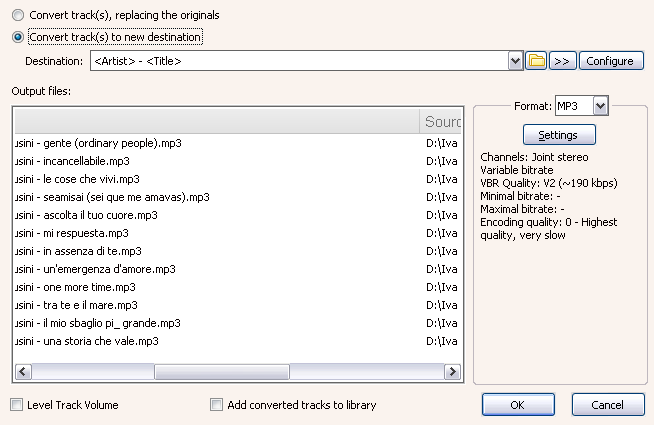
Task: Click inside the Destination path field
Action: 300,61
